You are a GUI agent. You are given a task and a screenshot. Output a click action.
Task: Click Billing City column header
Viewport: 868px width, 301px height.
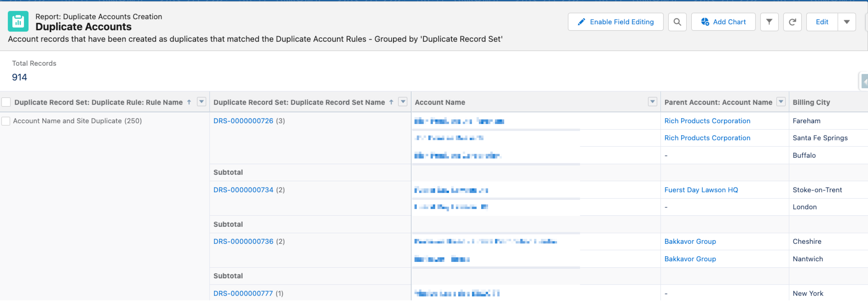811,102
